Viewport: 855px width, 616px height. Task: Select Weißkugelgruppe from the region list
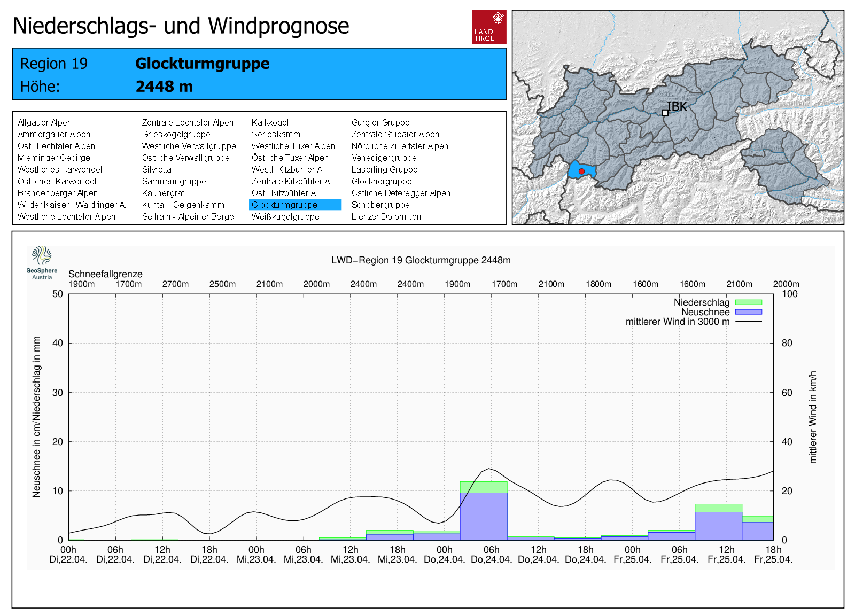pyautogui.click(x=285, y=216)
